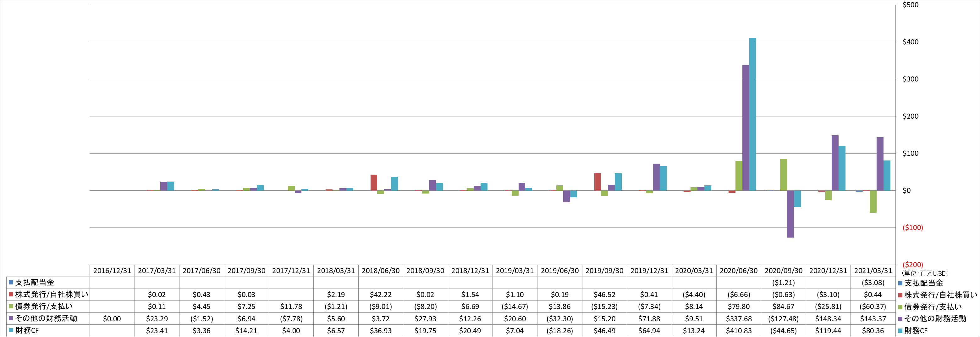Select the ($1.21) dividend cell
The height and width of the screenshot is (337, 980).
pyautogui.click(x=784, y=283)
